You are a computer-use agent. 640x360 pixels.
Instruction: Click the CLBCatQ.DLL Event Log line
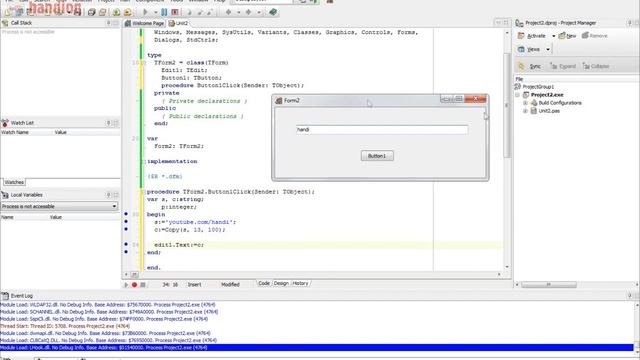coord(109,340)
